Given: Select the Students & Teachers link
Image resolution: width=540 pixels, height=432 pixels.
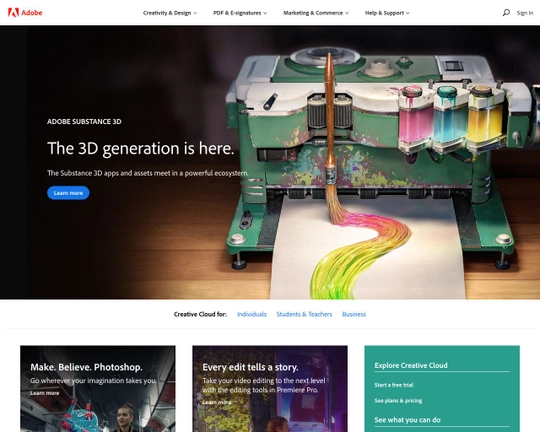Looking at the screenshot, I should (304, 314).
